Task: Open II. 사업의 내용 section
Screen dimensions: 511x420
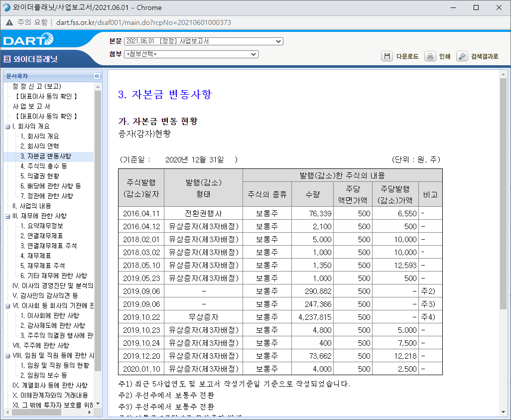Action: pos(31,206)
